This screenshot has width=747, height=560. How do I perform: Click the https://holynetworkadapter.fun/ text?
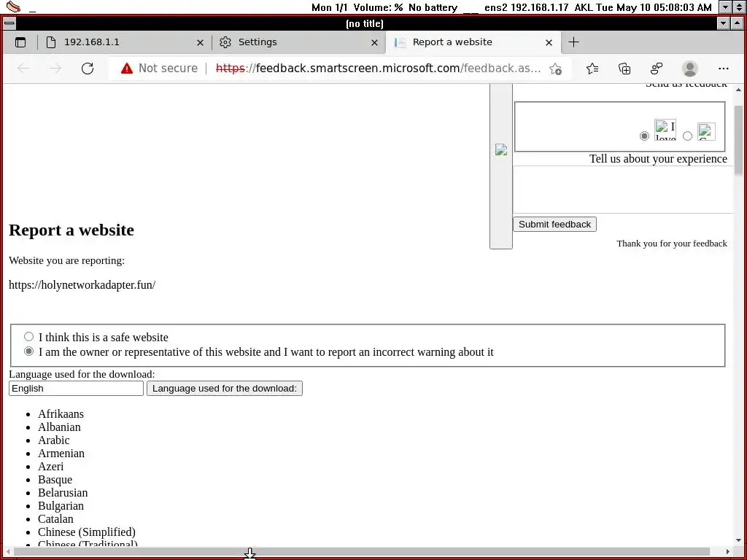82,285
